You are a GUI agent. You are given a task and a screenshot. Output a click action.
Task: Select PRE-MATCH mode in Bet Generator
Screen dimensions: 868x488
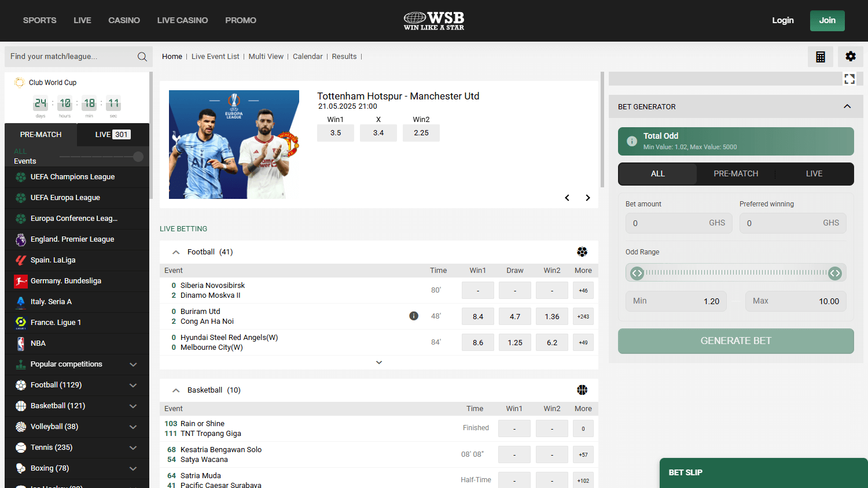coord(735,173)
